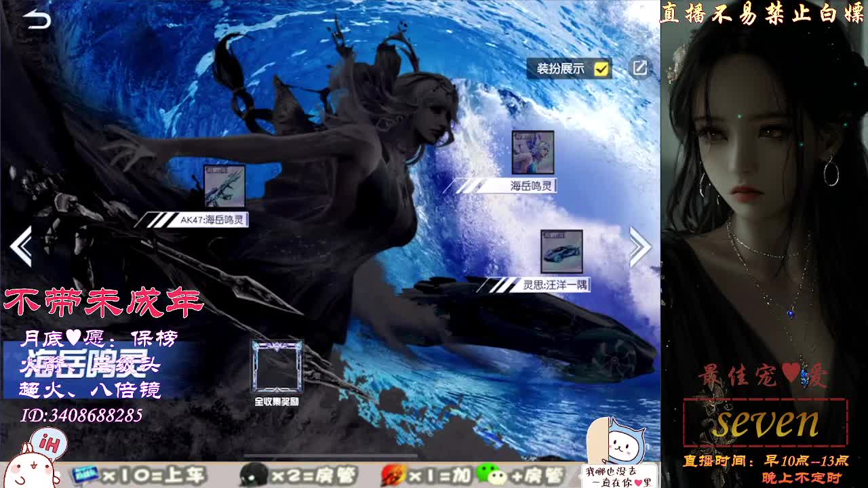This screenshot has width=868, height=488.
Task: Click the 不带未成年 overlay text
Action: [x=104, y=303]
